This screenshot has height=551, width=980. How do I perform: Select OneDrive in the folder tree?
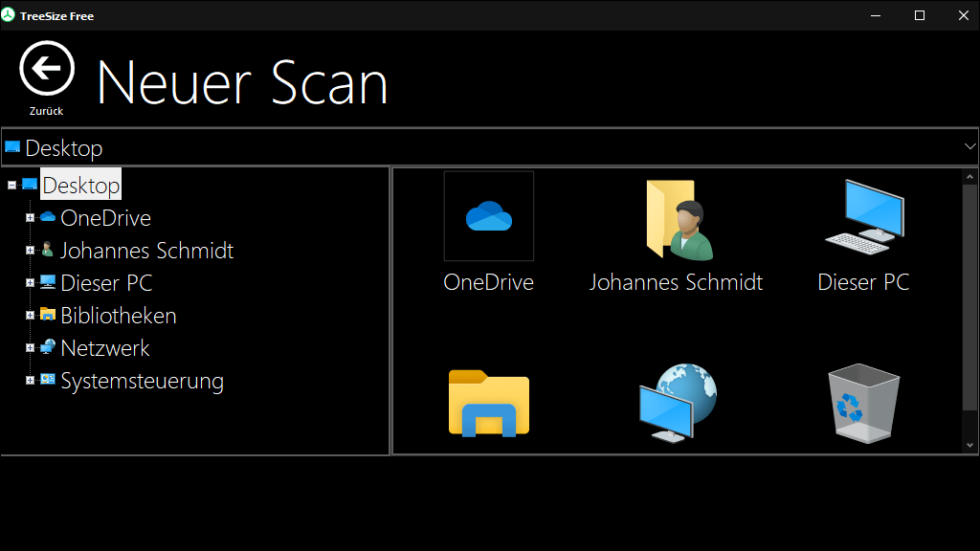(x=105, y=218)
